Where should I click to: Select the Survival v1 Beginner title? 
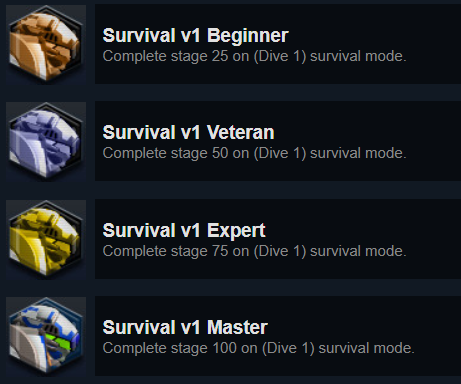point(195,36)
